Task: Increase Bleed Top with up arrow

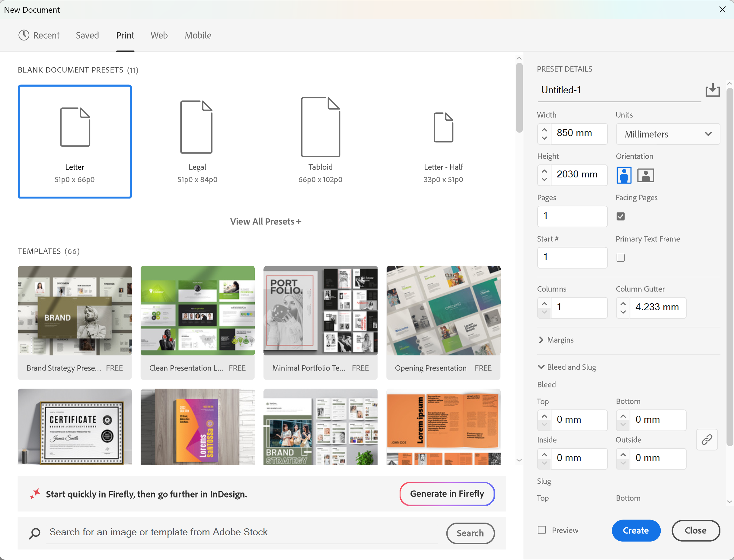Action: (x=544, y=416)
